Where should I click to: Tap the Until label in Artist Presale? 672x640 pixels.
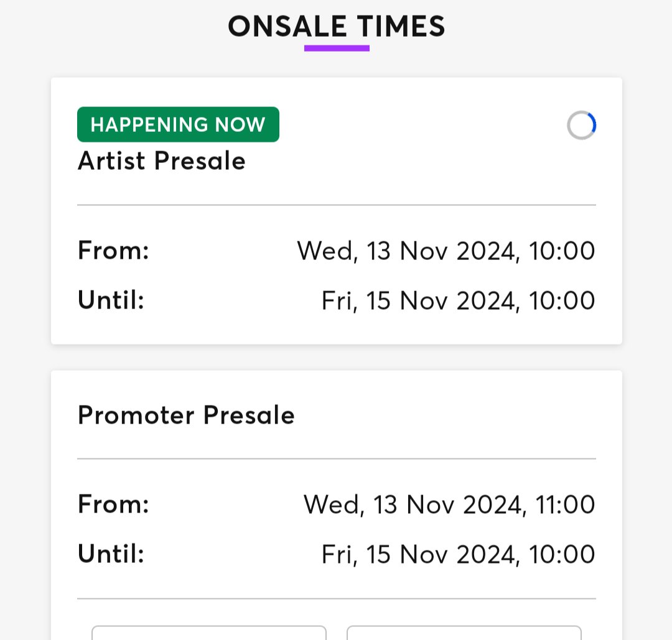(x=111, y=300)
